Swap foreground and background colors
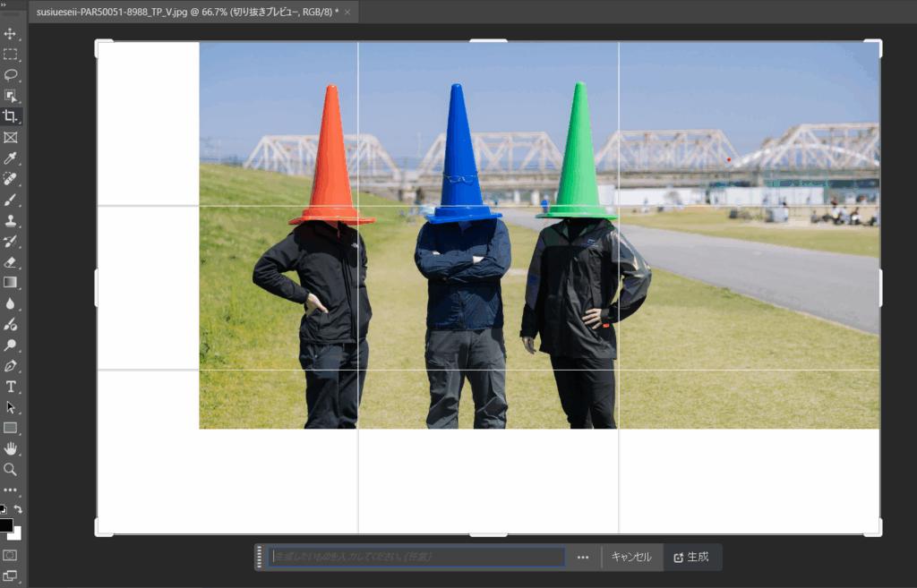 click(18, 509)
